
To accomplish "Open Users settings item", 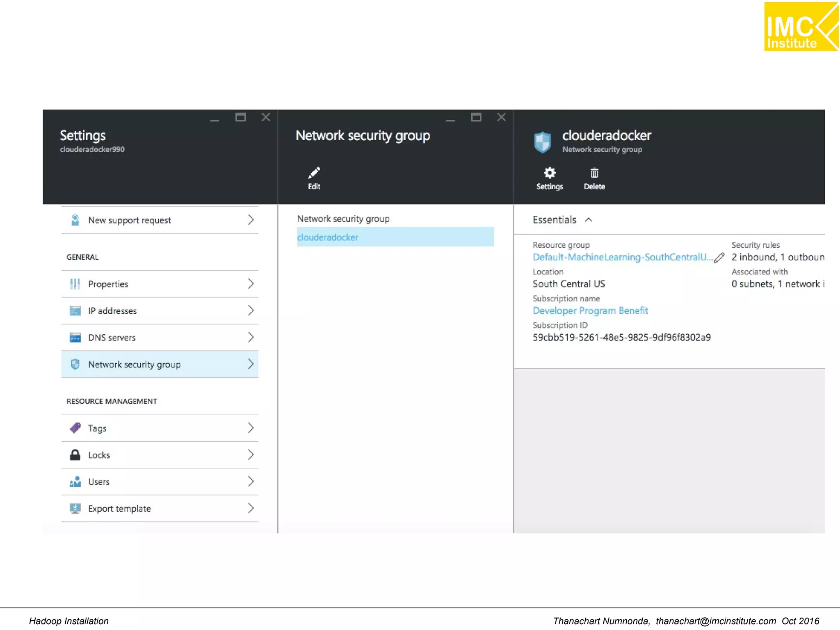I will 160,482.
